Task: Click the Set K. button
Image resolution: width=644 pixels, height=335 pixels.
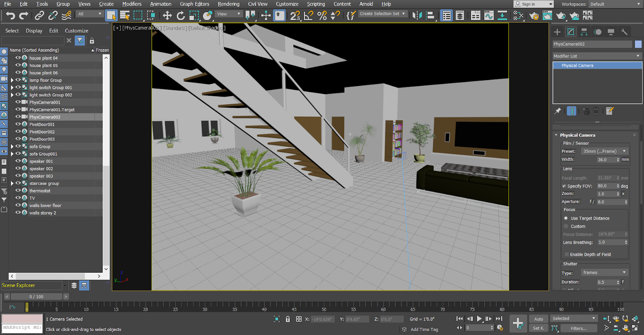Action: tap(539, 328)
